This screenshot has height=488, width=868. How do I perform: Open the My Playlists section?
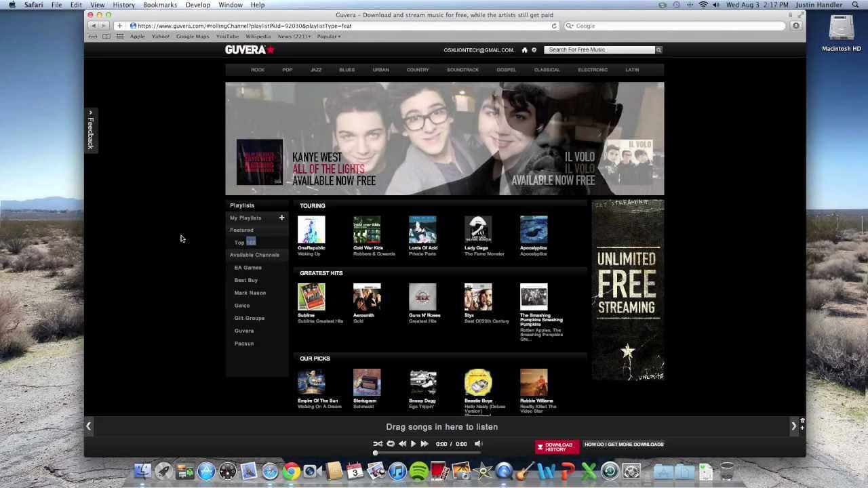coord(245,218)
